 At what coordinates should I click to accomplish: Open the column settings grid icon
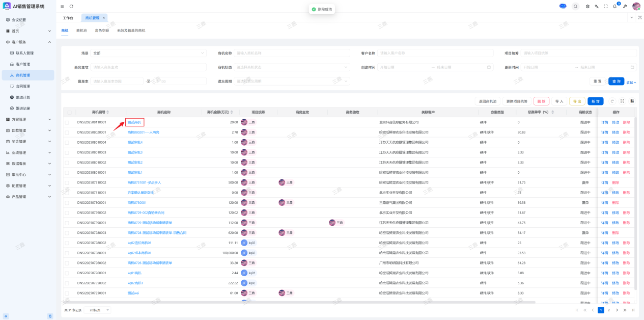632,101
